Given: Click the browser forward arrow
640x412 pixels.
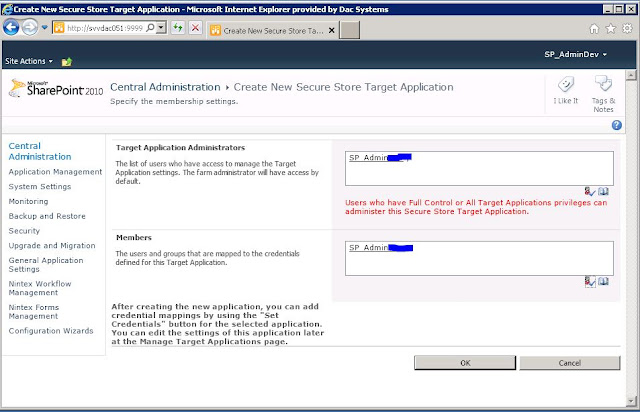Looking at the screenshot, I should coord(29,28).
